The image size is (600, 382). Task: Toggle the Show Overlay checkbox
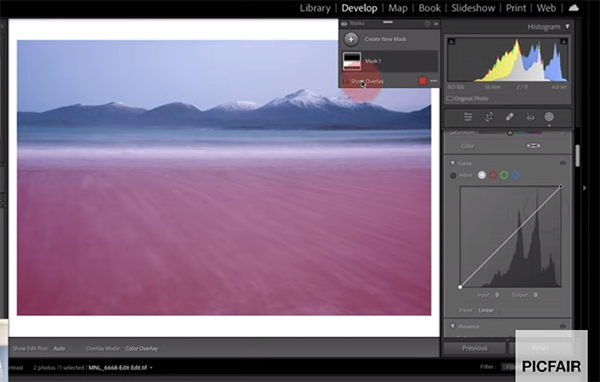[x=345, y=81]
